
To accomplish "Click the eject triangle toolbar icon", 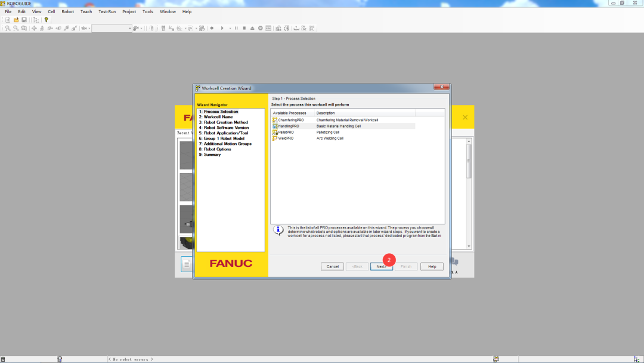I will tap(252, 29).
